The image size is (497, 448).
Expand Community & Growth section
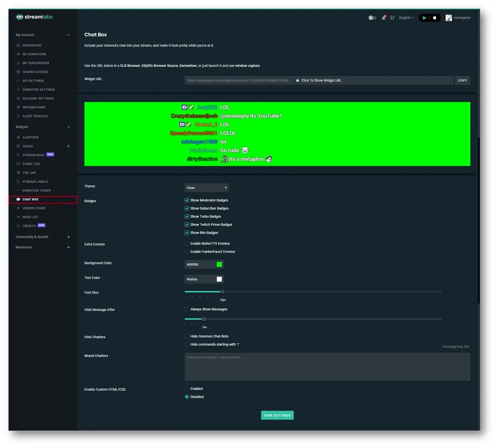tap(69, 237)
